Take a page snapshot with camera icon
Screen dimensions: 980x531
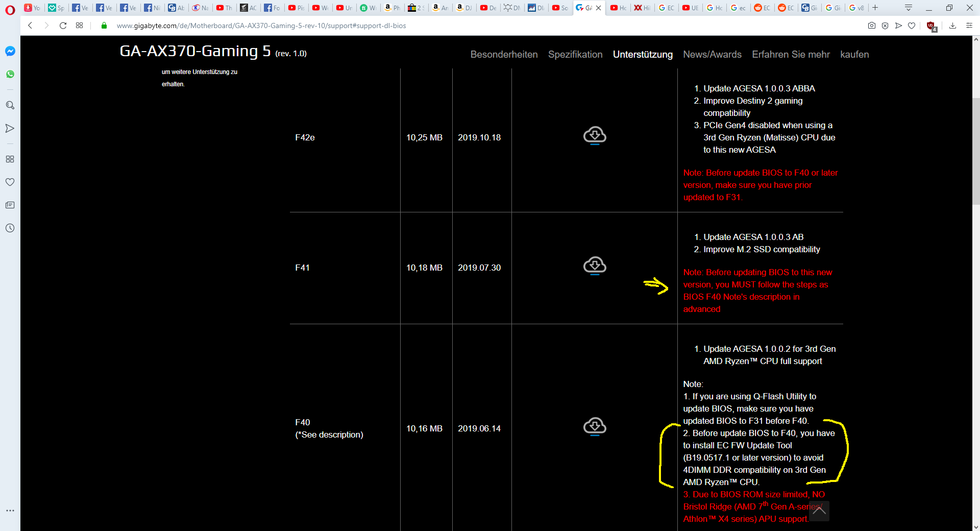[x=872, y=26]
